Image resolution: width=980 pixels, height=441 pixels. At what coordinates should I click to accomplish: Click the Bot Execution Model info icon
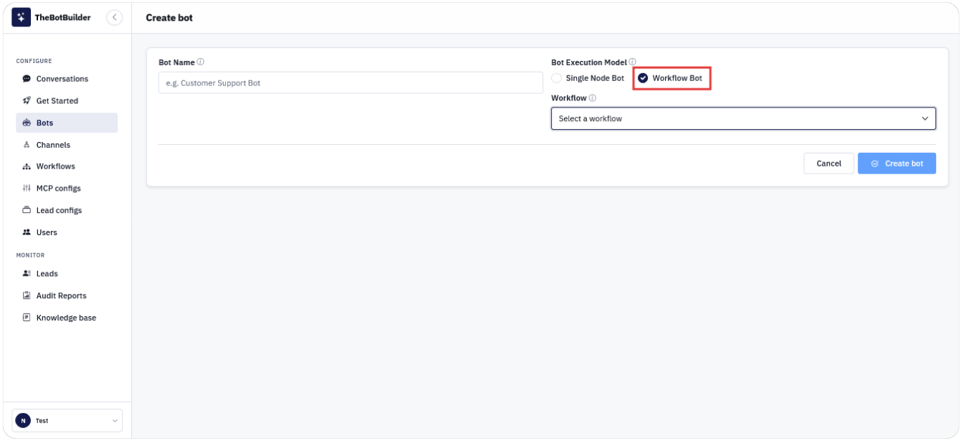click(x=633, y=62)
